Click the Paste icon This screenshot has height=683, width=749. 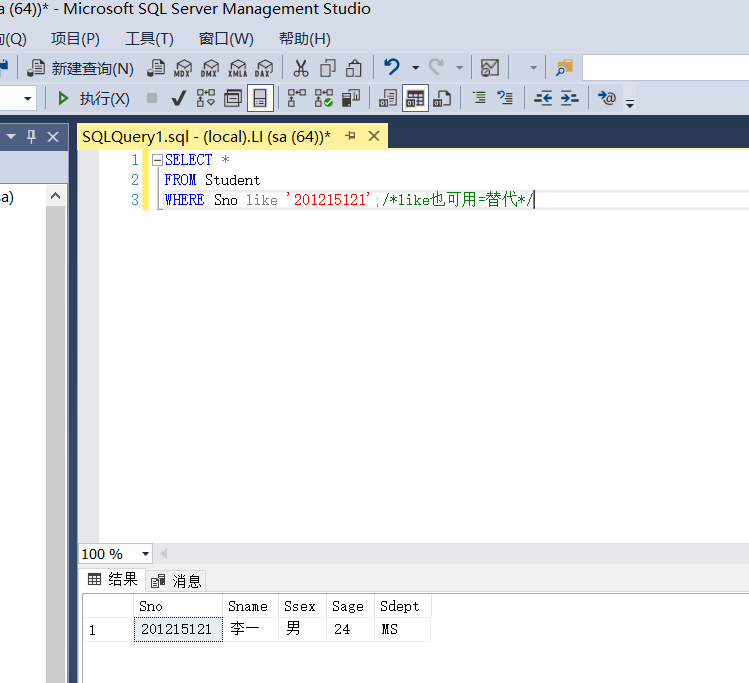click(353, 68)
